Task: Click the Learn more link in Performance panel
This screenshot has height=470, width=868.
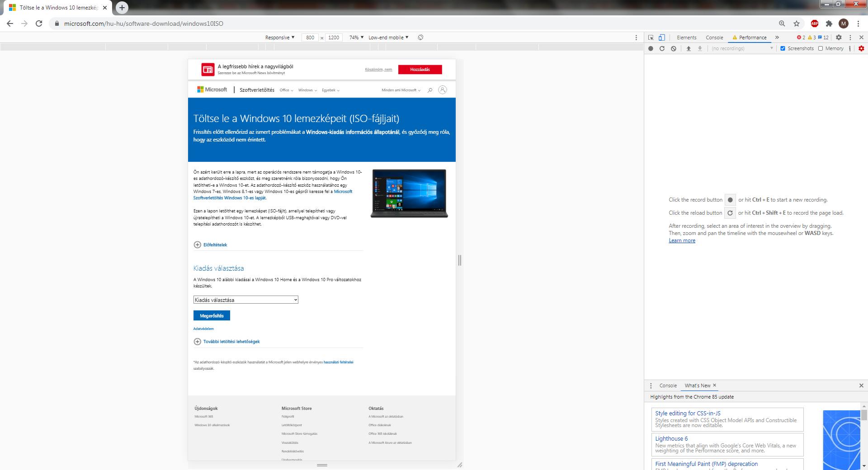Action: (x=682, y=240)
